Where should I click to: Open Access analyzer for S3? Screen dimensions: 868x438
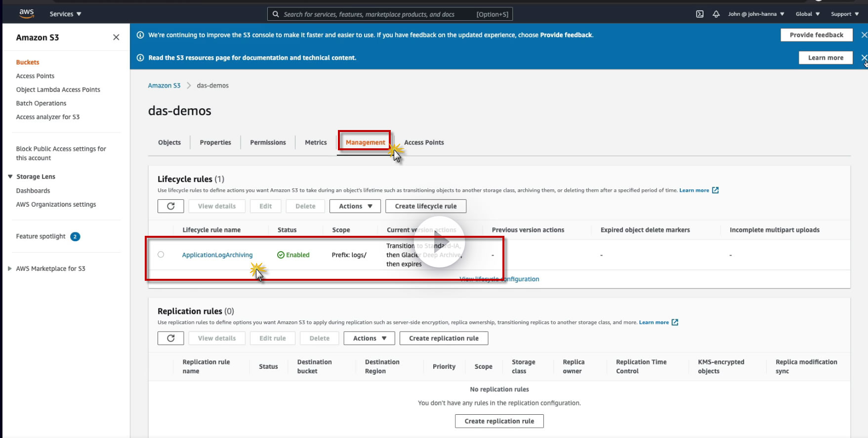tap(48, 117)
